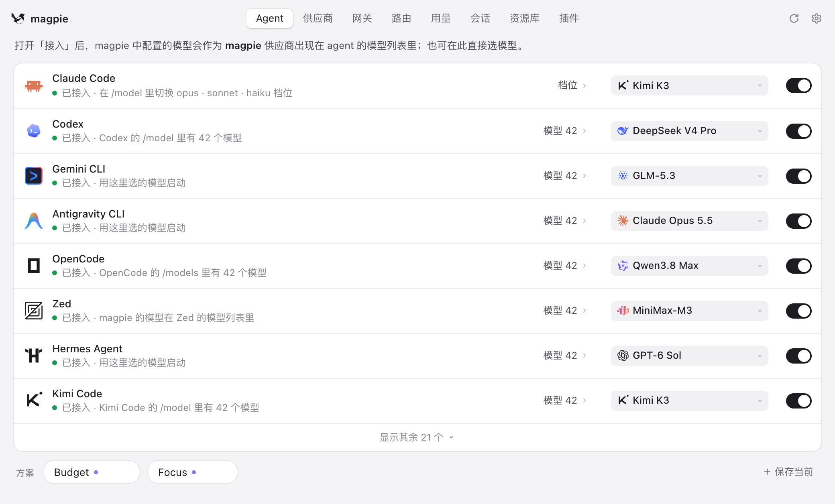Toggle off Claude Code integration
Screen dimensions: 835x504
[798, 85]
